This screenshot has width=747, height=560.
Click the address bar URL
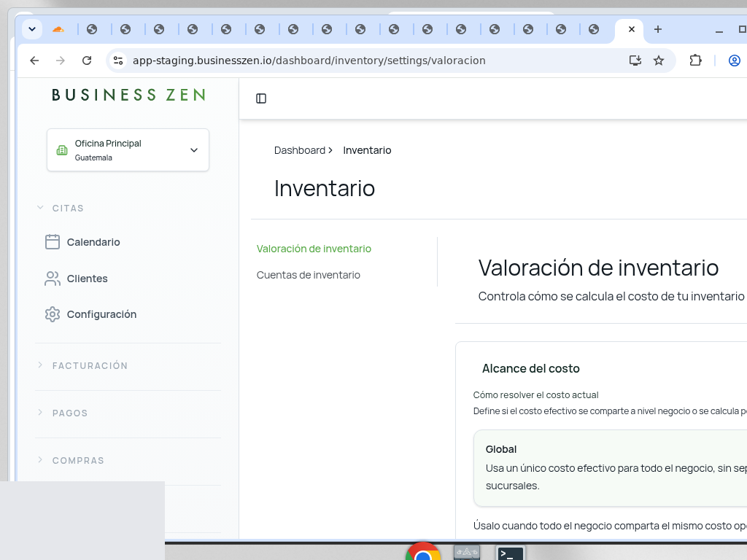[x=309, y=61]
